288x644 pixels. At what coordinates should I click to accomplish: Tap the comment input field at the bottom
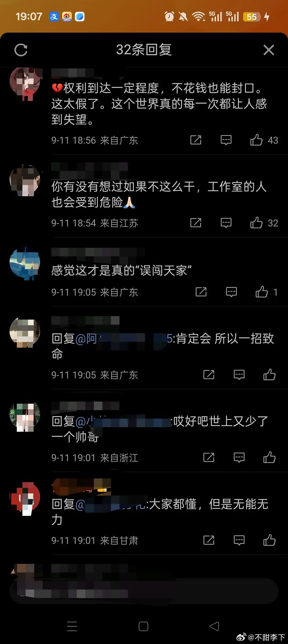(x=144, y=591)
